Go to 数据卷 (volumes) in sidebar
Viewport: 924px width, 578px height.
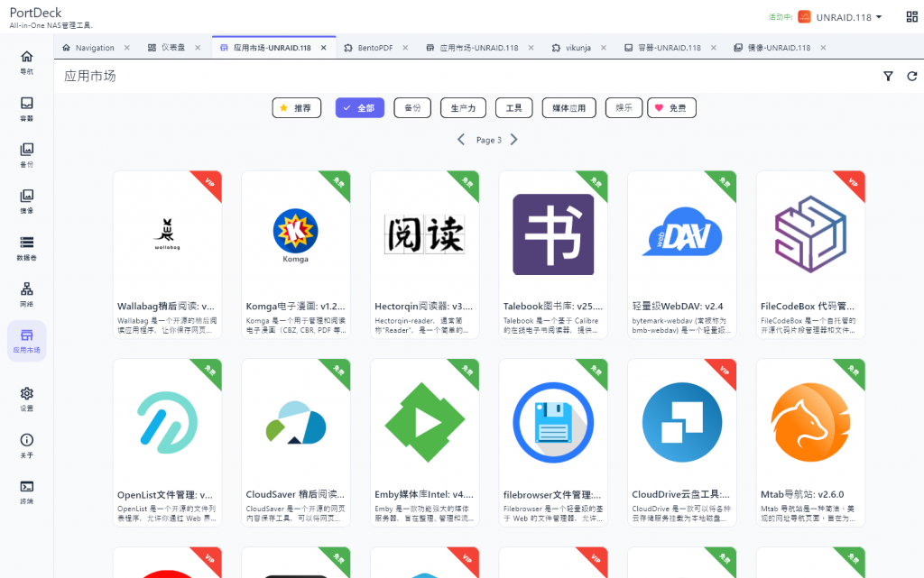click(27, 247)
